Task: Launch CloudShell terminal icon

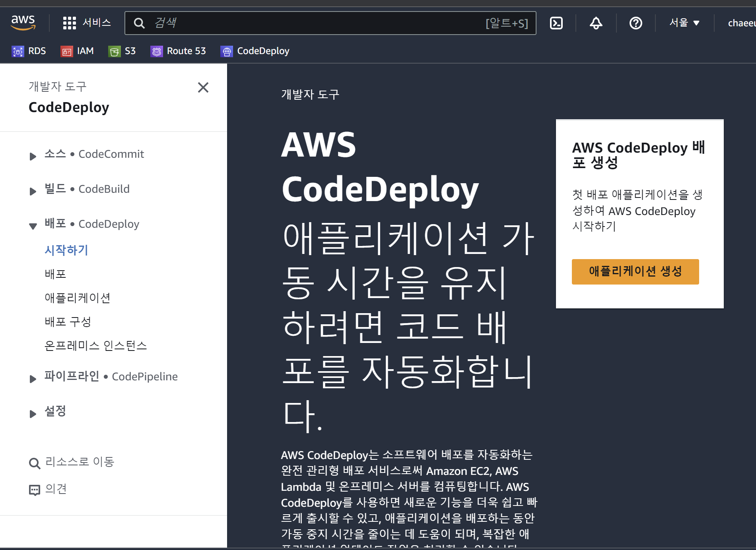Action: coord(556,23)
